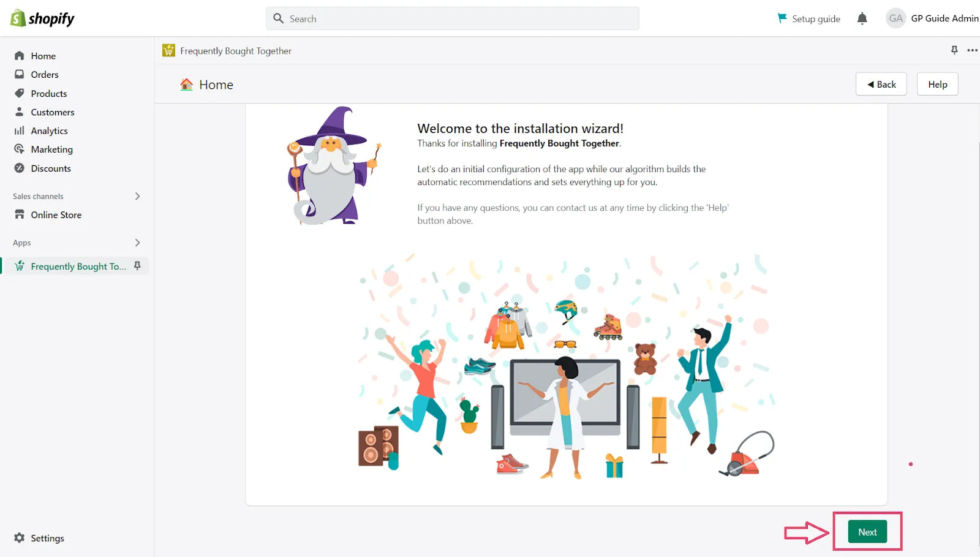This screenshot has width=980, height=557.
Task: Click 'Thanks for installing' sentence
Action: pos(519,143)
